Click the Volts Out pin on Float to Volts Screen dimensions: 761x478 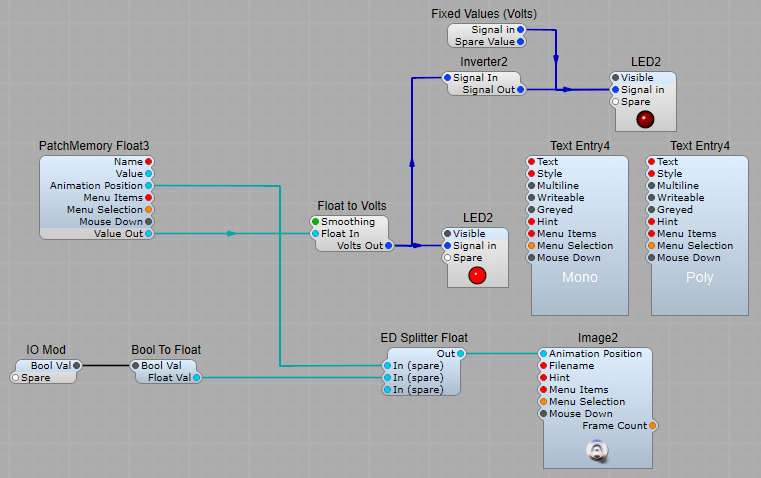coord(389,246)
